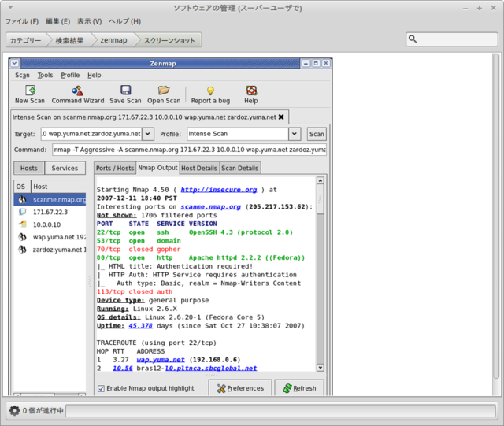Open the Profile menu in Zenmap
This screenshot has width=504, height=426.
(x=70, y=76)
